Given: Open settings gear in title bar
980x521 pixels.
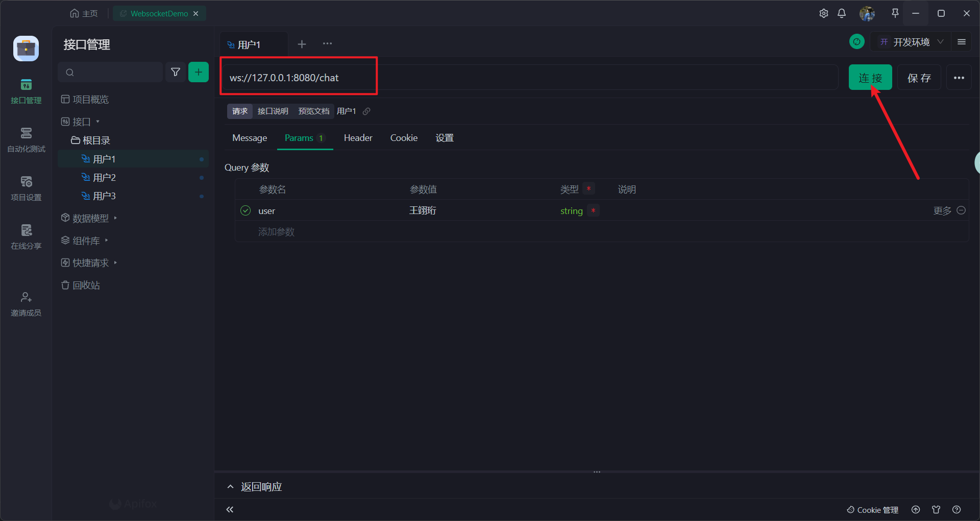Looking at the screenshot, I should click(x=824, y=14).
